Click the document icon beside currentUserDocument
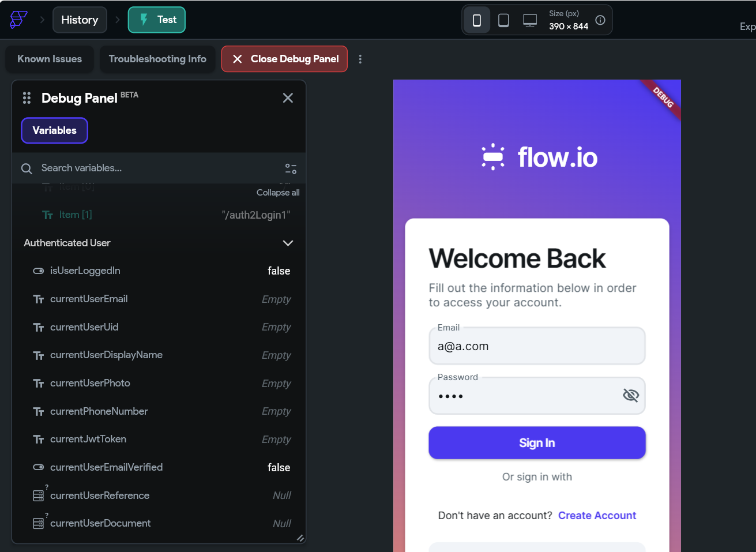 (39, 523)
